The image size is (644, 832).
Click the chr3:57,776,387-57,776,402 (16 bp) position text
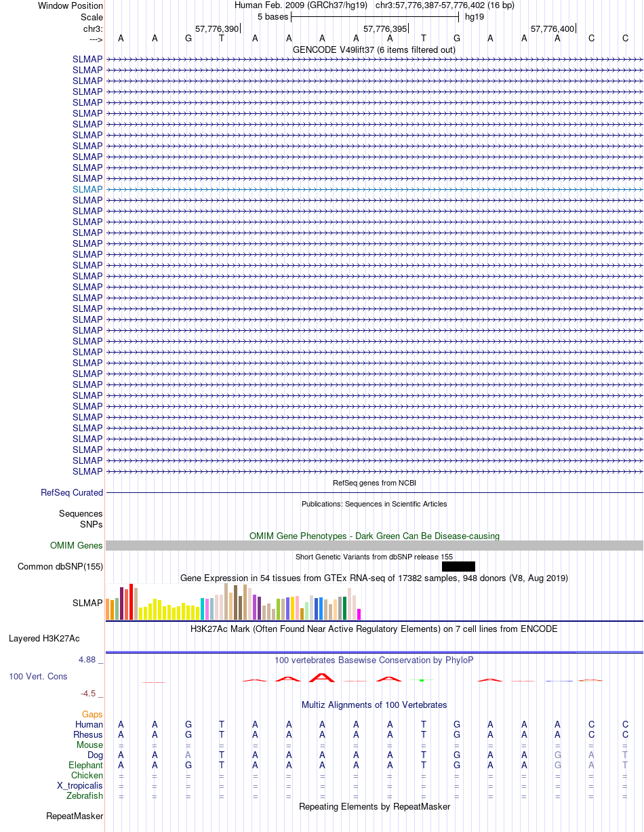pos(445,5)
